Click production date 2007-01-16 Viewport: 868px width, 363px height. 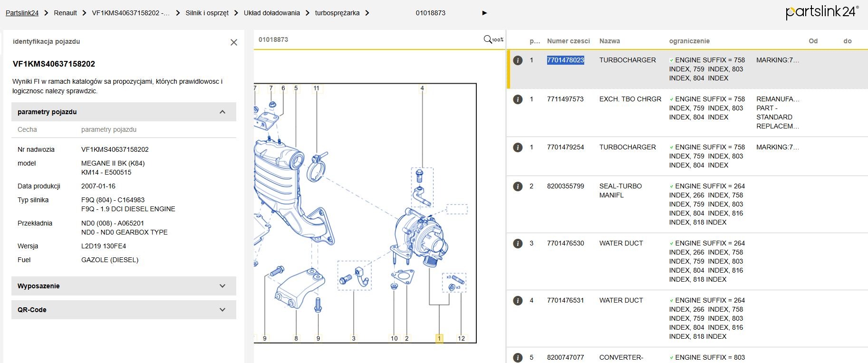point(98,186)
